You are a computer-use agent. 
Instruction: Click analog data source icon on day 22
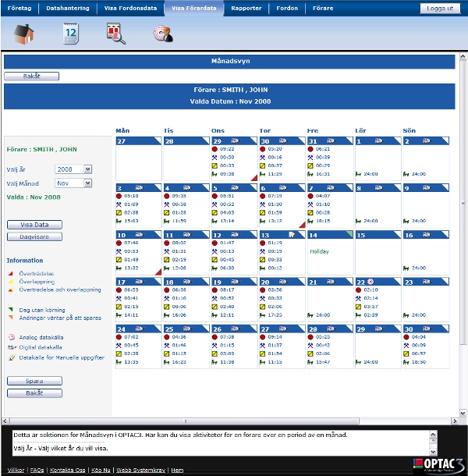pos(370,282)
